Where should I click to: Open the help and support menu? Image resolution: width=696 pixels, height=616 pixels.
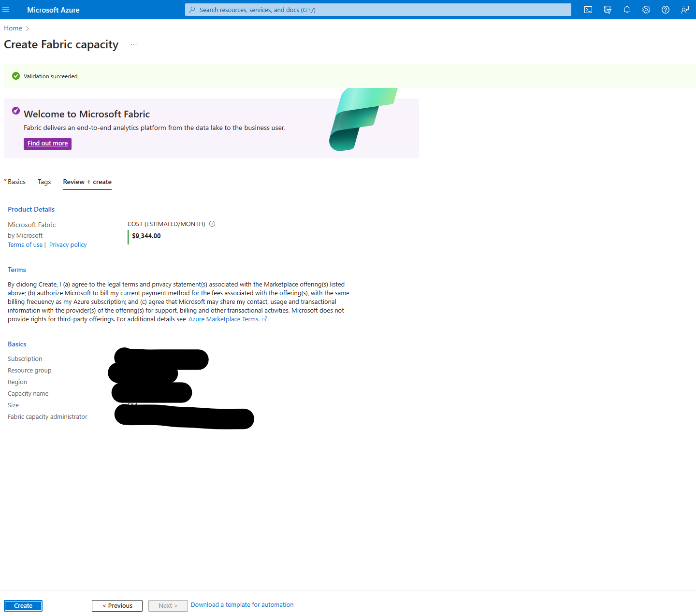tap(665, 10)
